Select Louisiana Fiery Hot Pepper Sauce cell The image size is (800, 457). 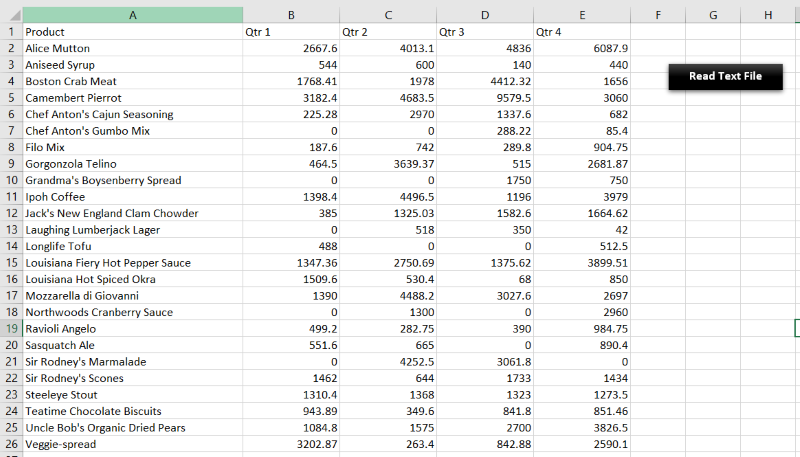(x=133, y=263)
